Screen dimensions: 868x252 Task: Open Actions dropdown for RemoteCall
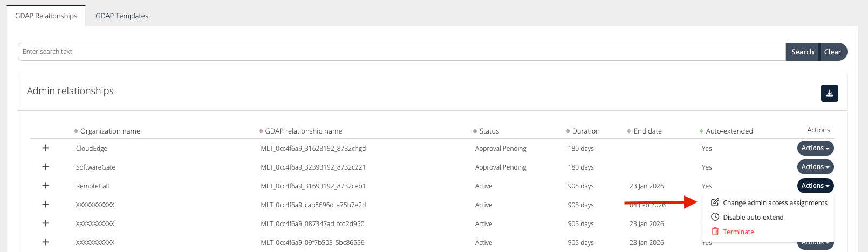[815, 186]
